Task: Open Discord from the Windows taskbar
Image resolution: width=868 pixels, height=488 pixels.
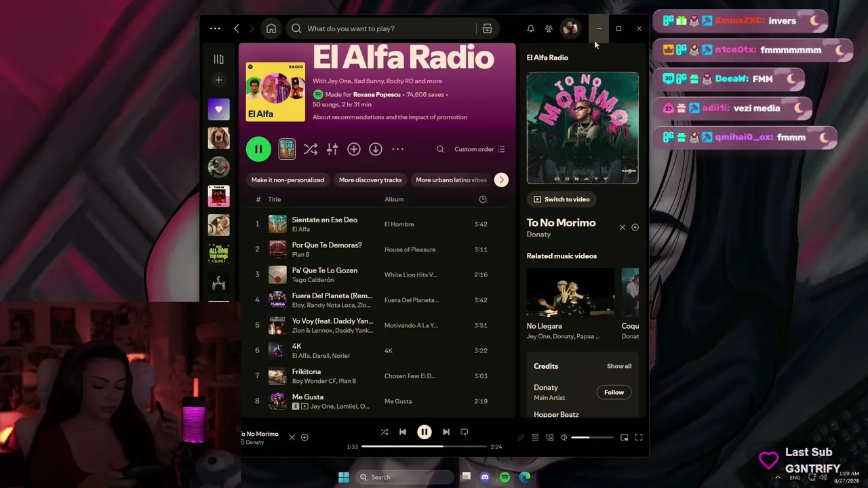Action: point(485,477)
